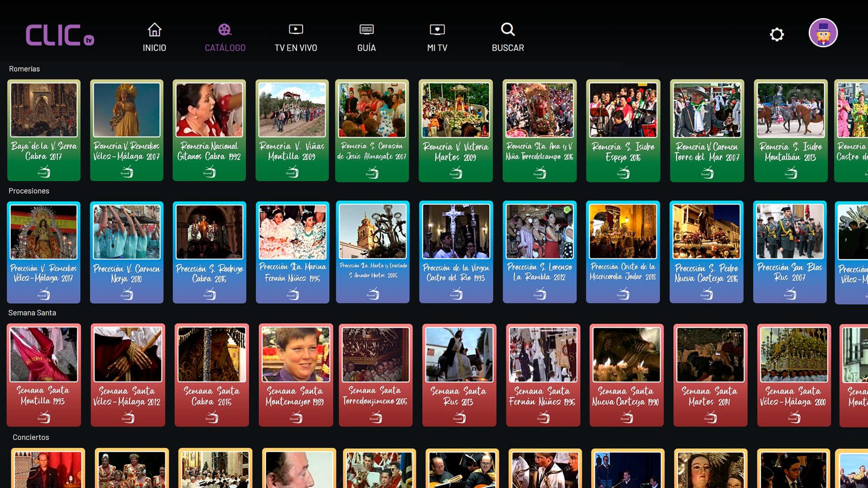
Task: Click the home icon above INICIO
Action: click(154, 30)
